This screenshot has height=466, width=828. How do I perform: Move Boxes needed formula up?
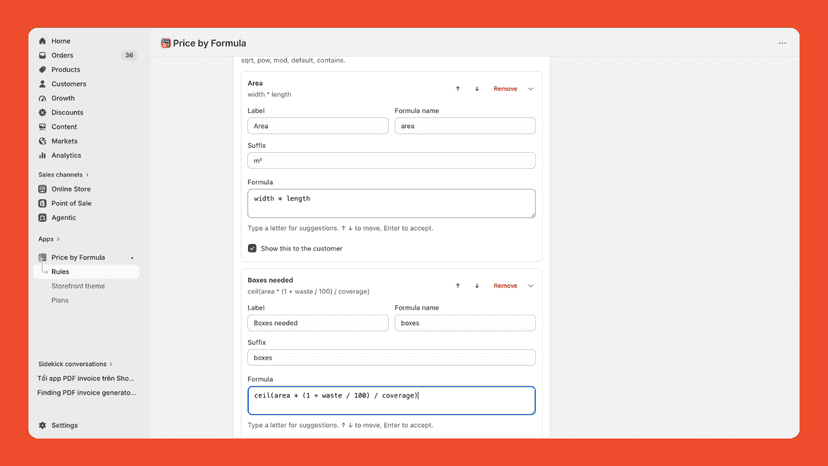[x=458, y=285]
